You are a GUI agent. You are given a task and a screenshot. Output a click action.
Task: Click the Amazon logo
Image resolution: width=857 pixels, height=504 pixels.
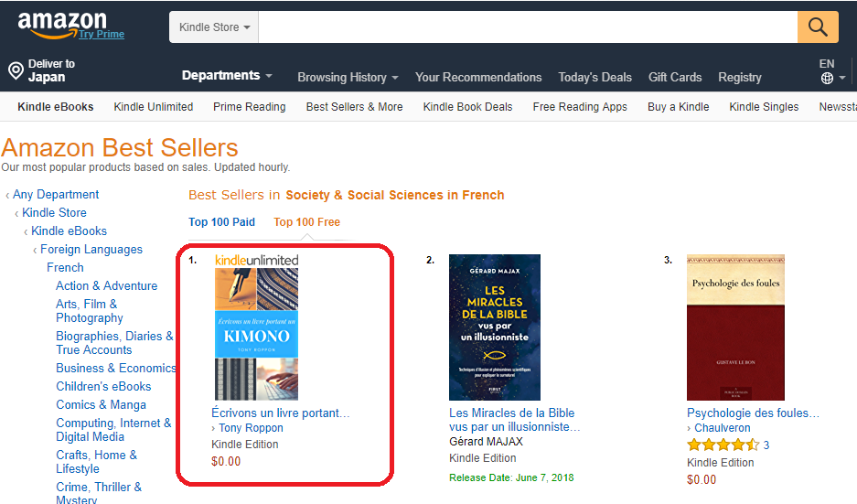tap(61, 22)
